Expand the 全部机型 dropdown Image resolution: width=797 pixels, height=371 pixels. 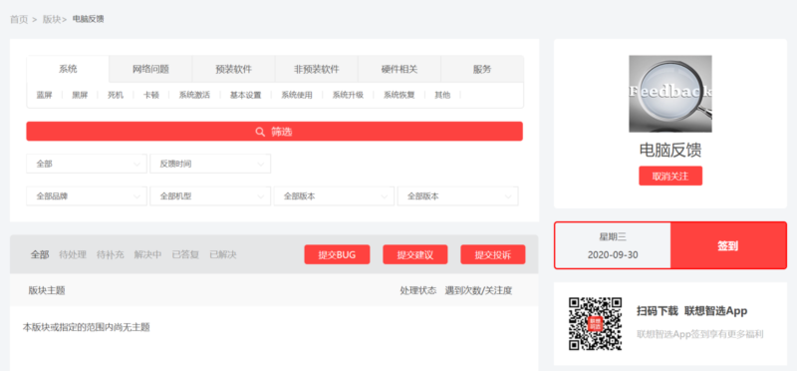(x=210, y=196)
